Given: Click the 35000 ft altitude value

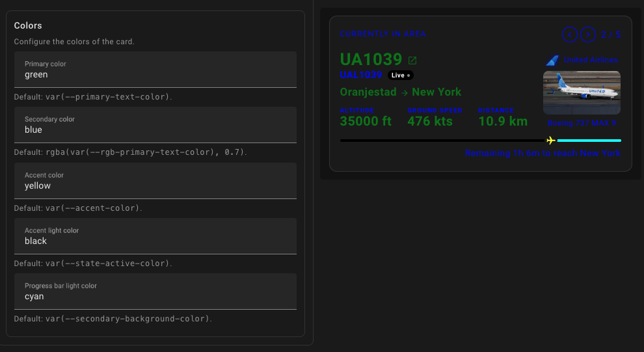Looking at the screenshot, I should 366,121.
